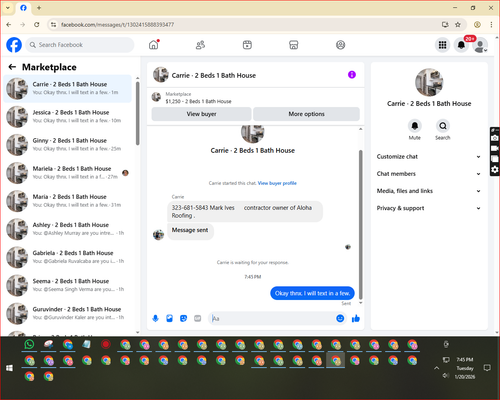
Task: Open the Groups icon in top navigation
Action: coord(340,45)
